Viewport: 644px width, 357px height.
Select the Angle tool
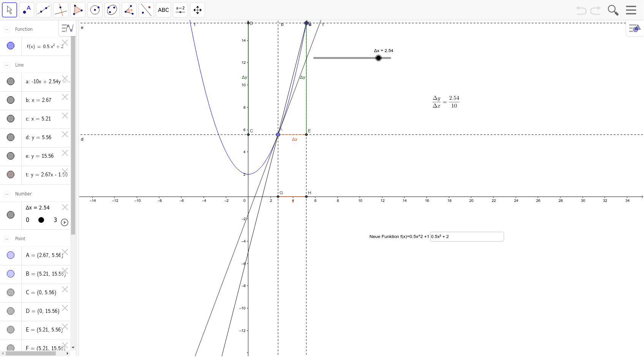point(129,10)
